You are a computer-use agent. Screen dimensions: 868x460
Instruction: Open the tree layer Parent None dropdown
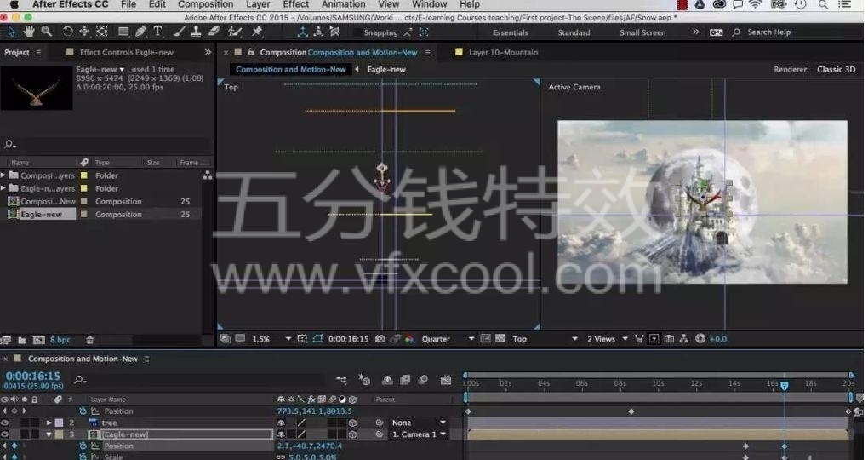coord(419,423)
